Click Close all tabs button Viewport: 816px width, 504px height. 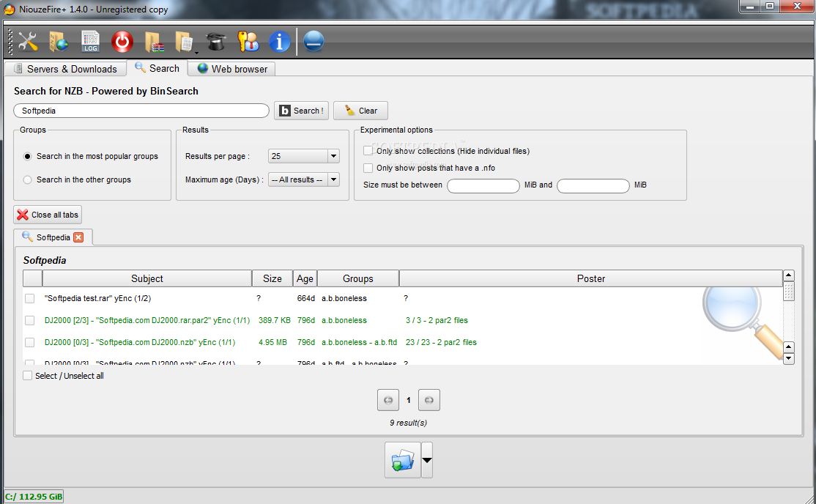48,215
